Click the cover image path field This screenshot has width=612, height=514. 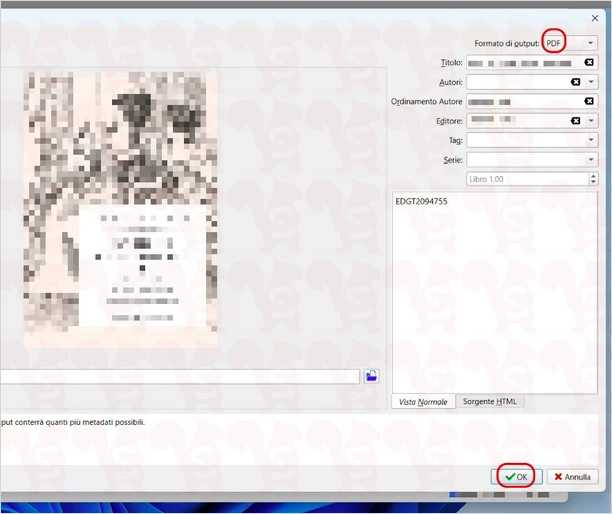point(180,377)
